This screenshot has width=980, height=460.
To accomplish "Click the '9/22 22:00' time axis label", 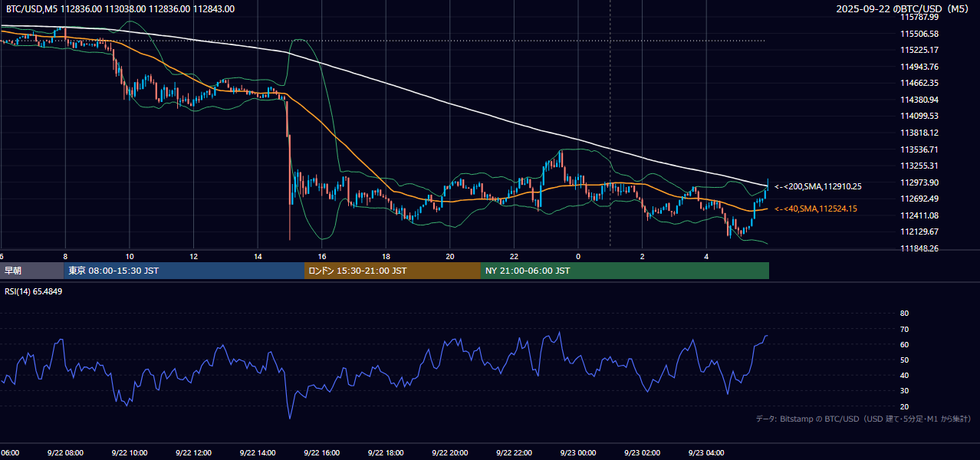I will [513, 453].
